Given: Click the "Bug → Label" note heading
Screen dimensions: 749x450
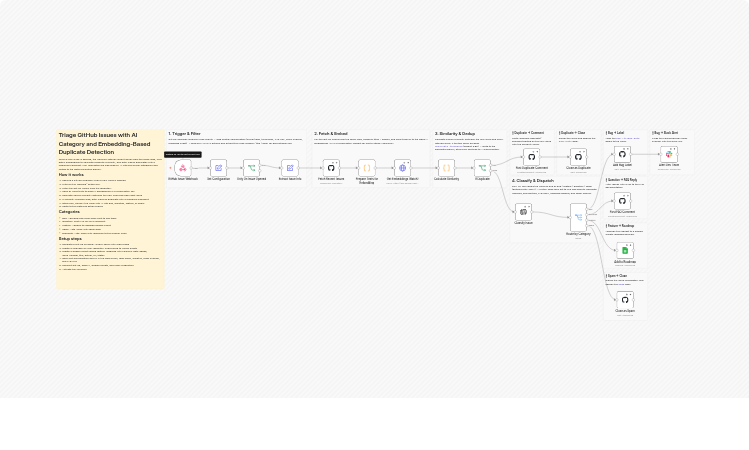Looking at the screenshot, I should tap(615, 133).
